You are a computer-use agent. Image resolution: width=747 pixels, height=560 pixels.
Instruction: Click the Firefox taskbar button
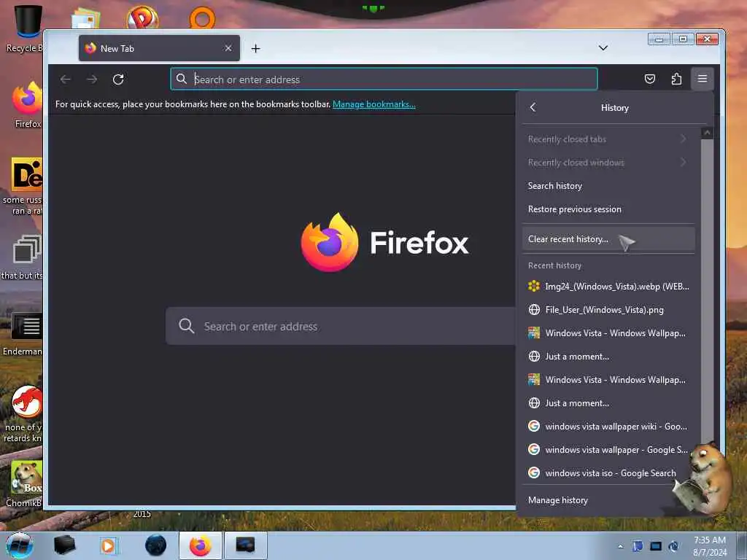pyautogui.click(x=201, y=545)
